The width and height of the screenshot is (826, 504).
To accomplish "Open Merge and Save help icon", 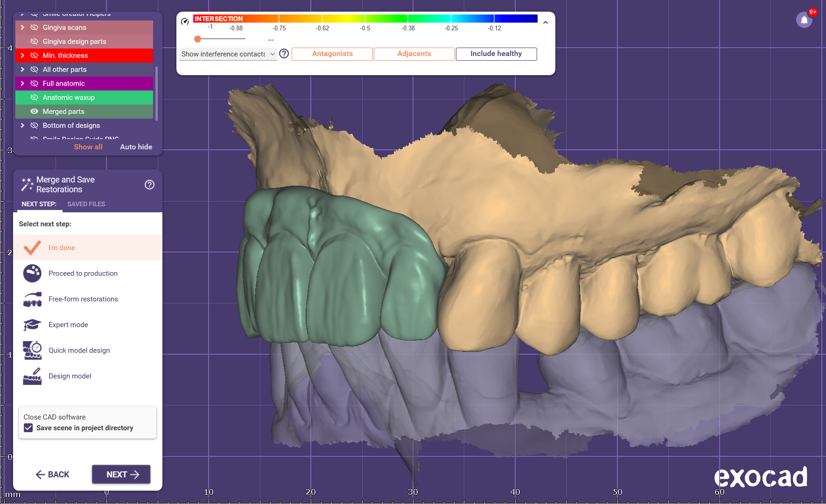I will tap(149, 185).
